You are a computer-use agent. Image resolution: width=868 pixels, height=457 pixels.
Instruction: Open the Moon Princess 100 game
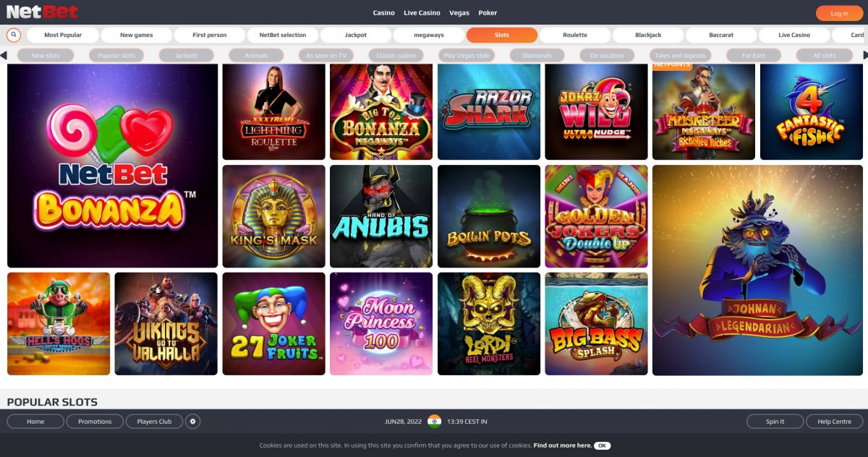(381, 323)
